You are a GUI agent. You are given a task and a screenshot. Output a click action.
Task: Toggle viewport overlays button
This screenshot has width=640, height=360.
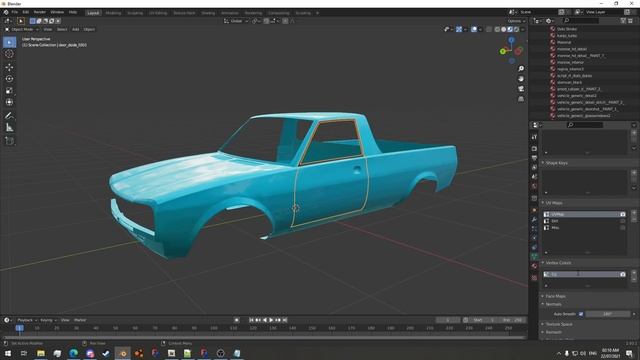point(474,29)
